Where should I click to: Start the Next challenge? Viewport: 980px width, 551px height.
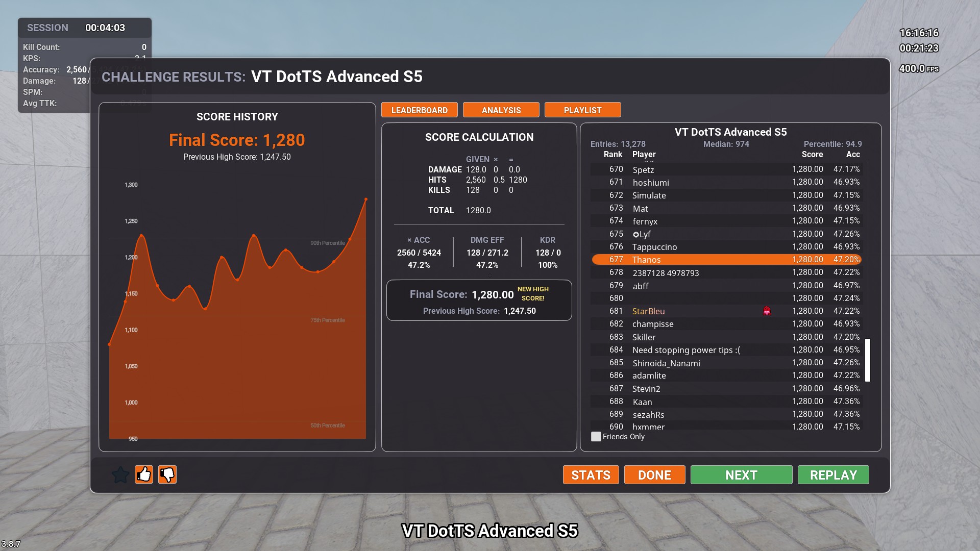(741, 475)
